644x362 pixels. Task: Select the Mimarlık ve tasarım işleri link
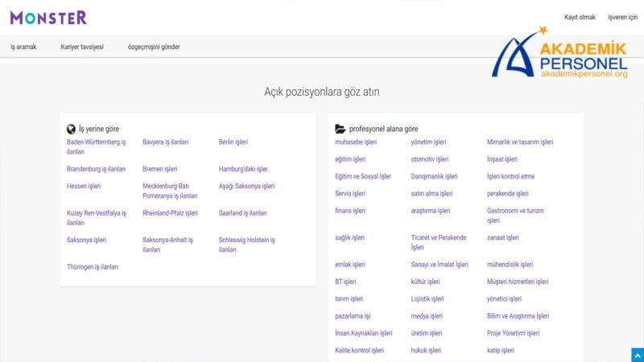click(x=520, y=142)
